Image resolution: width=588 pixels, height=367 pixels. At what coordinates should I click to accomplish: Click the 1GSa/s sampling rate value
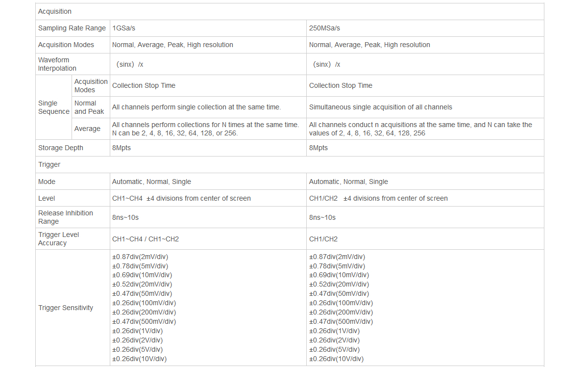coord(123,28)
